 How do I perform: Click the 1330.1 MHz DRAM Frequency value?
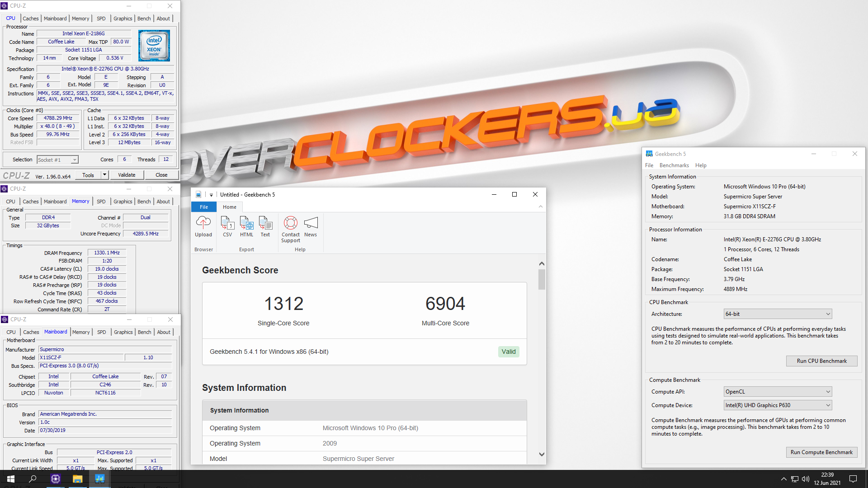107,253
